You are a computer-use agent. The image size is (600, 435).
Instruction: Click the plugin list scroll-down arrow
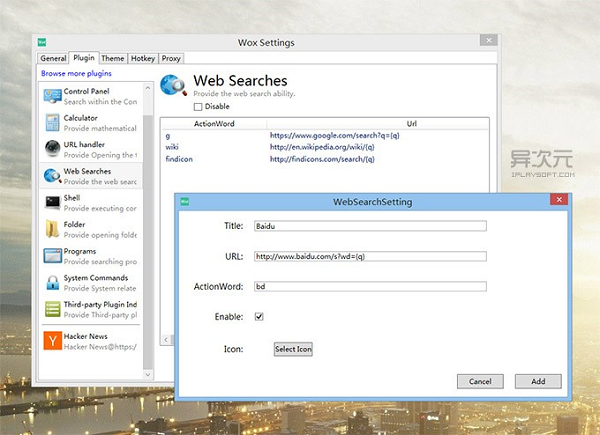tap(148, 375)
